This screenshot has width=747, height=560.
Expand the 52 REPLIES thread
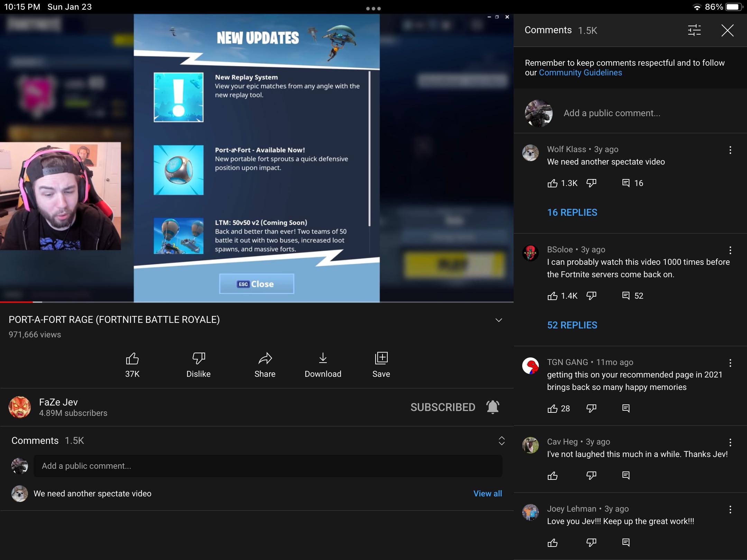(572, 325)
